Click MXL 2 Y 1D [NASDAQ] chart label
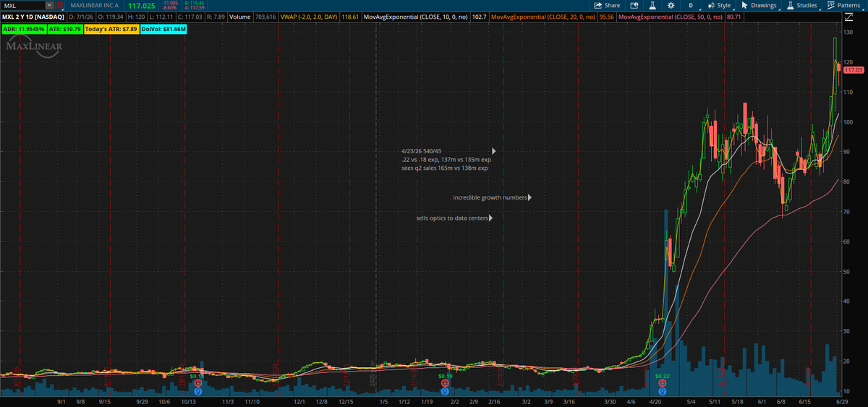 [x=34, y=15]
